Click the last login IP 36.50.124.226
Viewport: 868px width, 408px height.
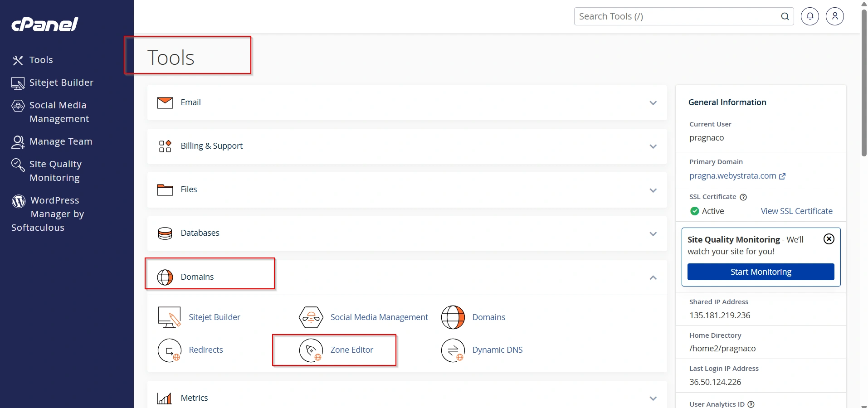coord(715,382)
